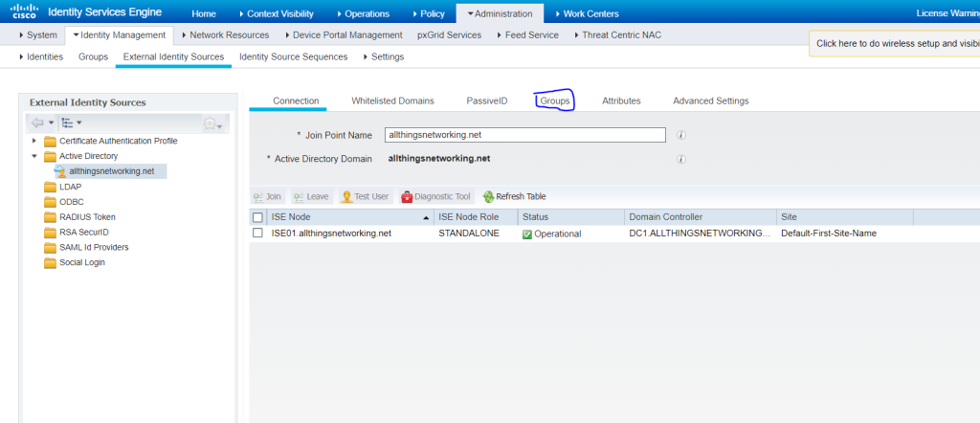Viewport: 980px width, 423px height.
Task: Expand the Policy menu
Action: point(428,13)
